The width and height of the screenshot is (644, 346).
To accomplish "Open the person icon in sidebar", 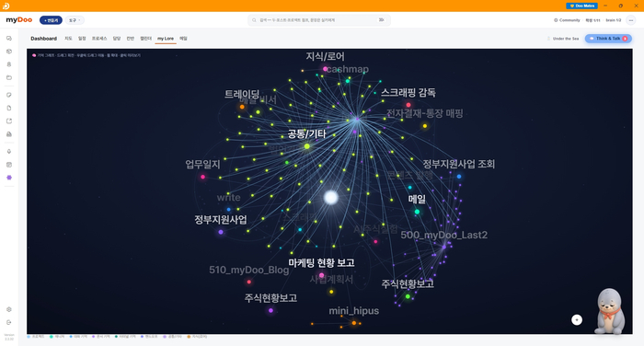I will [9, 64].
